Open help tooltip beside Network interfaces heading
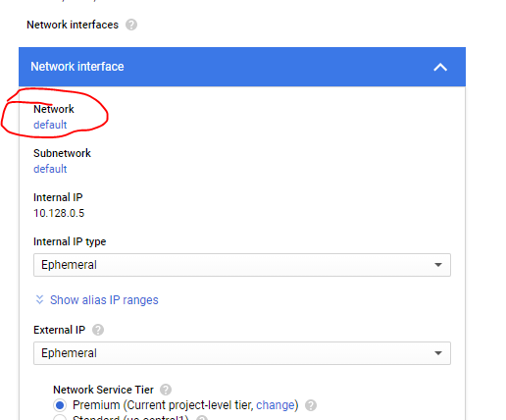Viewport: 506px width, 420px height. (131, 25)
